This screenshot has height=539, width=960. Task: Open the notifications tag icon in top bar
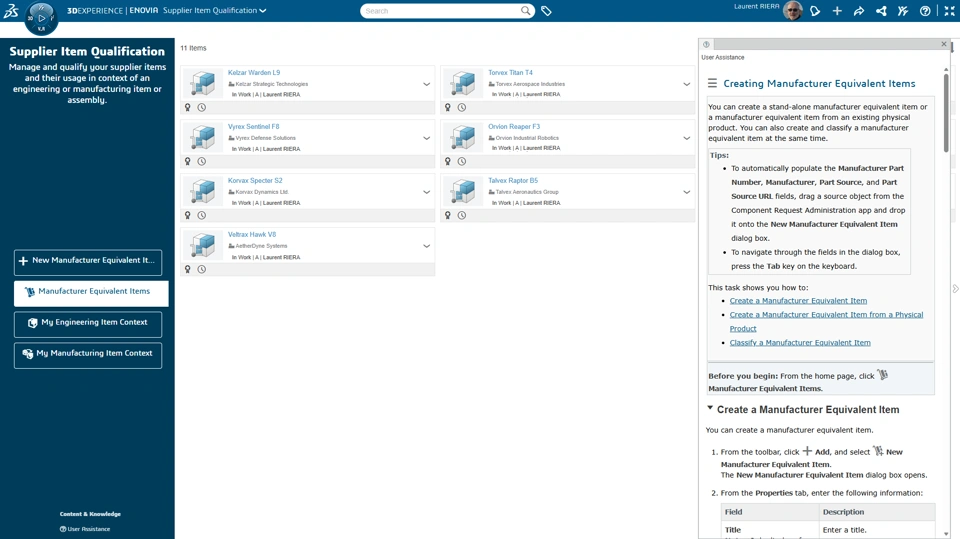coord(815,11)
